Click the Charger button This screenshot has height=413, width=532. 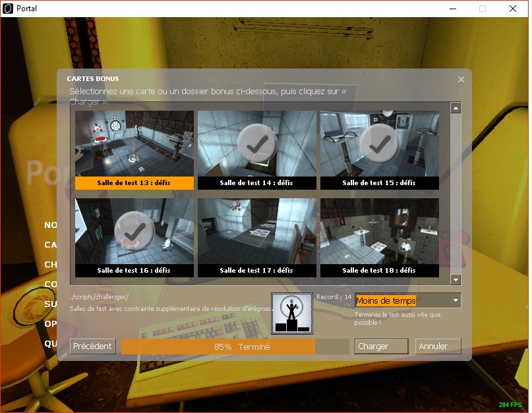click(381, 346)
